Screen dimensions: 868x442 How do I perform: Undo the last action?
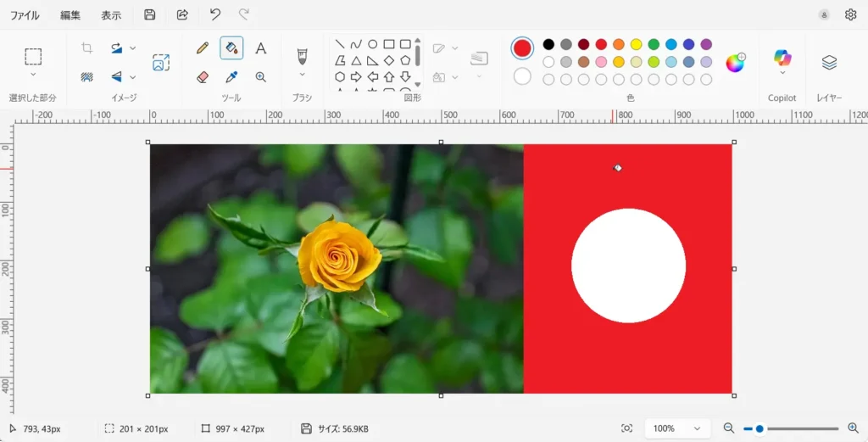pos(215,15)
